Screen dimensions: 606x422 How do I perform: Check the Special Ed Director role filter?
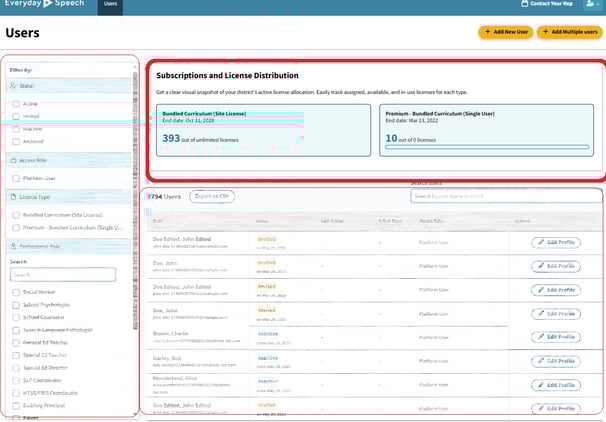16,368
